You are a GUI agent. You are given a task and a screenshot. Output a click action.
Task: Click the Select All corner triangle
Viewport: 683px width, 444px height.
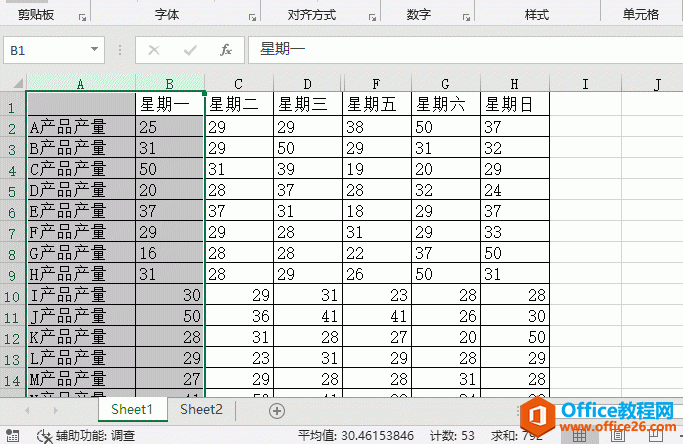click(17, 83)
